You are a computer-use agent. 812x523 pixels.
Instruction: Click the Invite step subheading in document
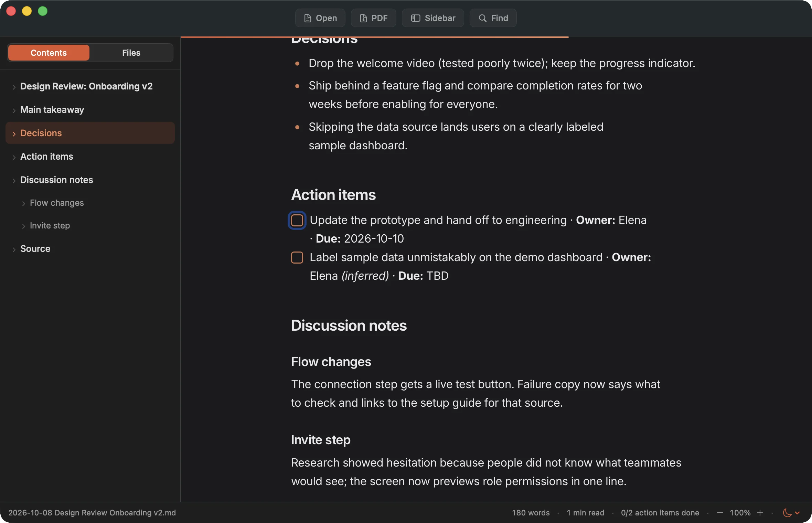[321, 440]
